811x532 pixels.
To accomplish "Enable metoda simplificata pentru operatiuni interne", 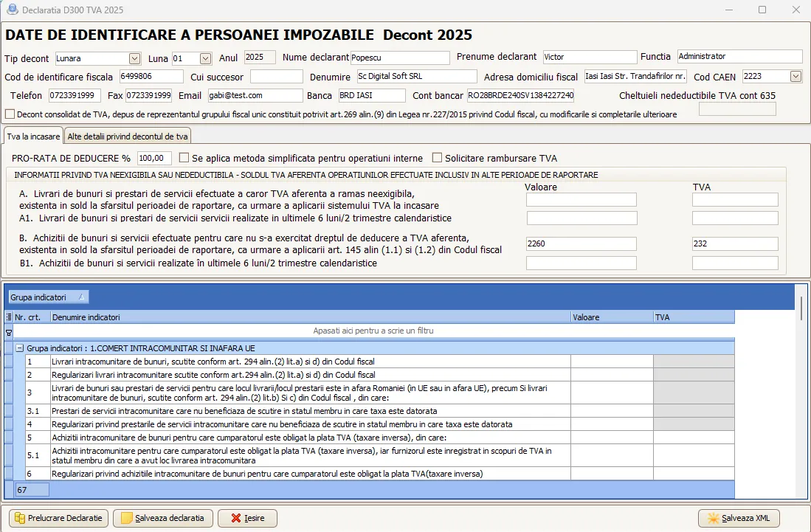I will [184, 157].
